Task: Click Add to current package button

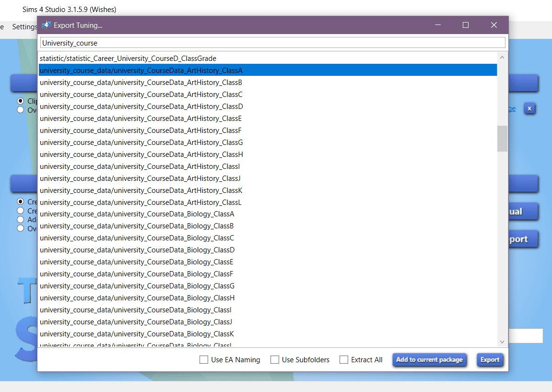Action: [429, 359]
